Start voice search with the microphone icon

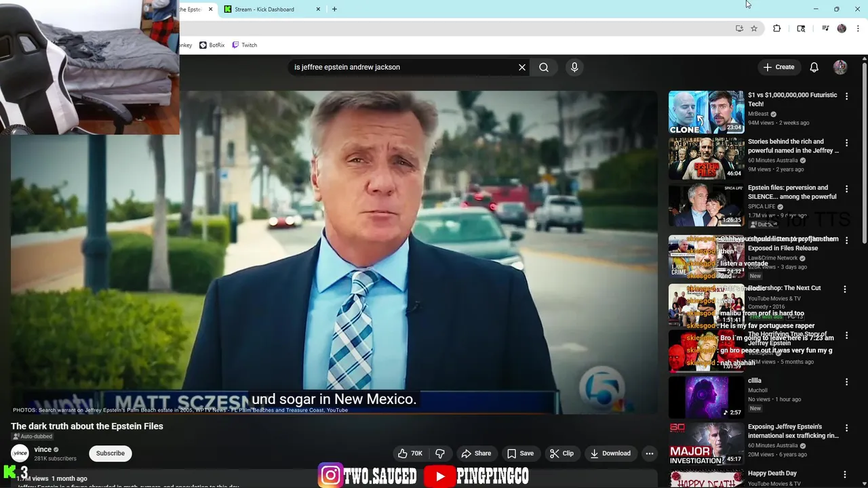(574, 67)
